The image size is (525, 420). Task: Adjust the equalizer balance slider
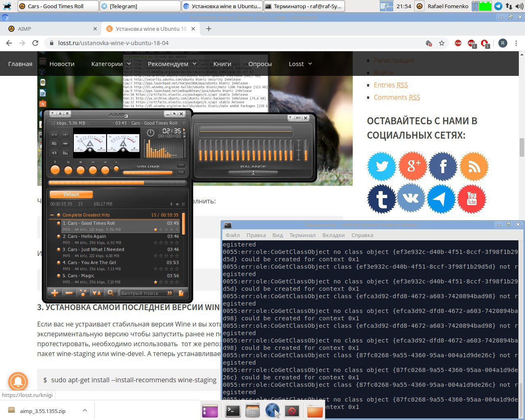(253, 173)
